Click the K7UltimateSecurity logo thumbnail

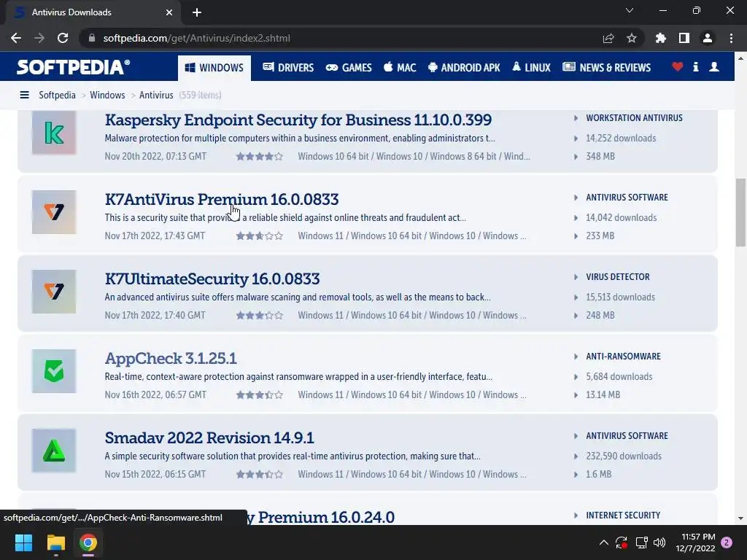[54, 292]
